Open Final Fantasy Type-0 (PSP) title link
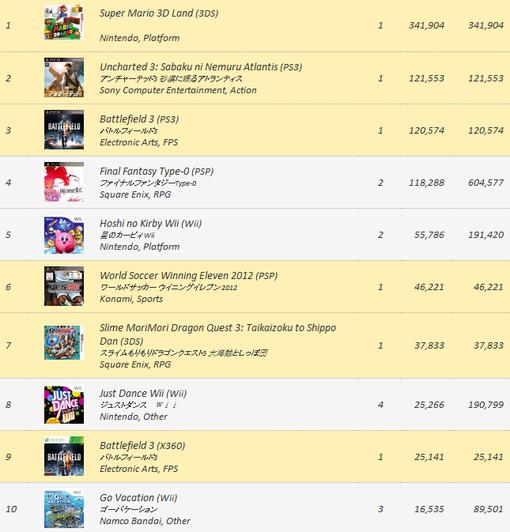Image resolution: width=510 pixels, height=532 pixels. 156,171
